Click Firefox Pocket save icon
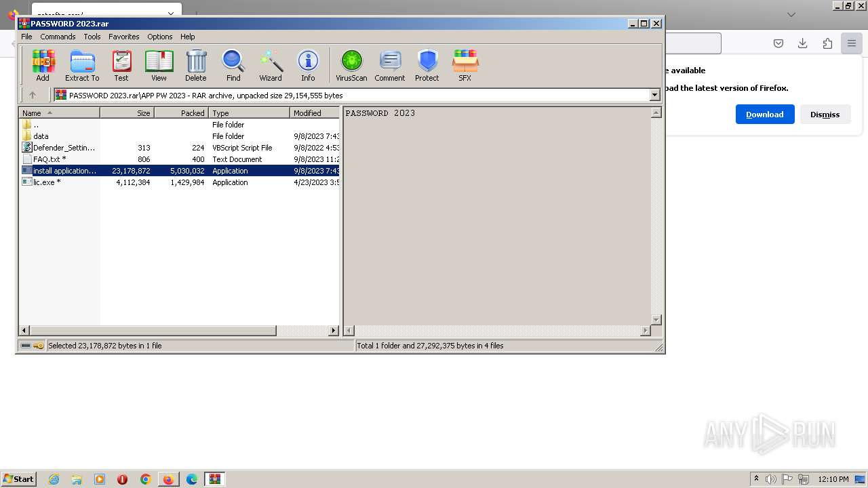 point(778,43)
